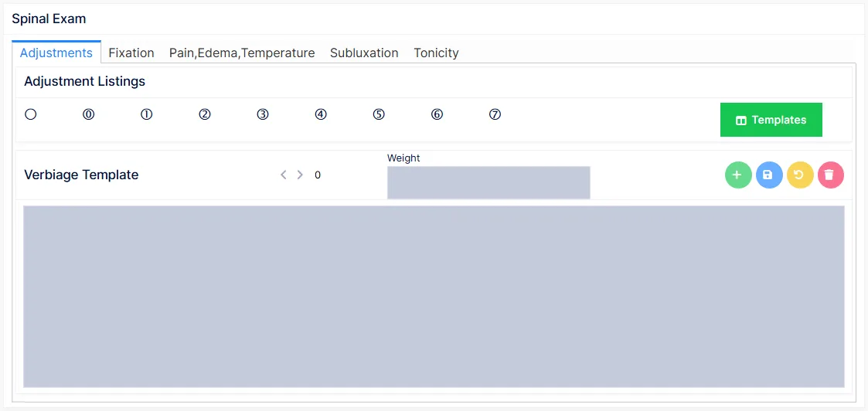
Task: Open the Subluxation tab
Action: pyautogui.click(x=364, y=53)
